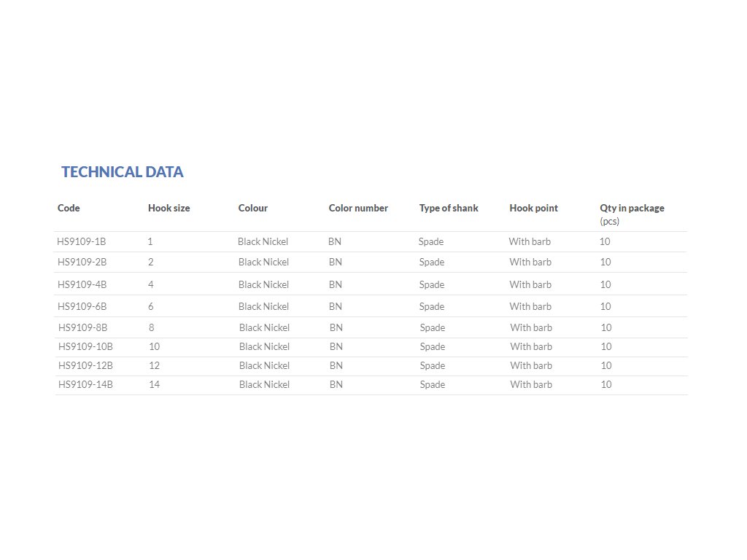Screen dimensions: 747x560
Task: Select the HS9109-14B code cell
Action: pyautogui.click(x=85, y=384)
